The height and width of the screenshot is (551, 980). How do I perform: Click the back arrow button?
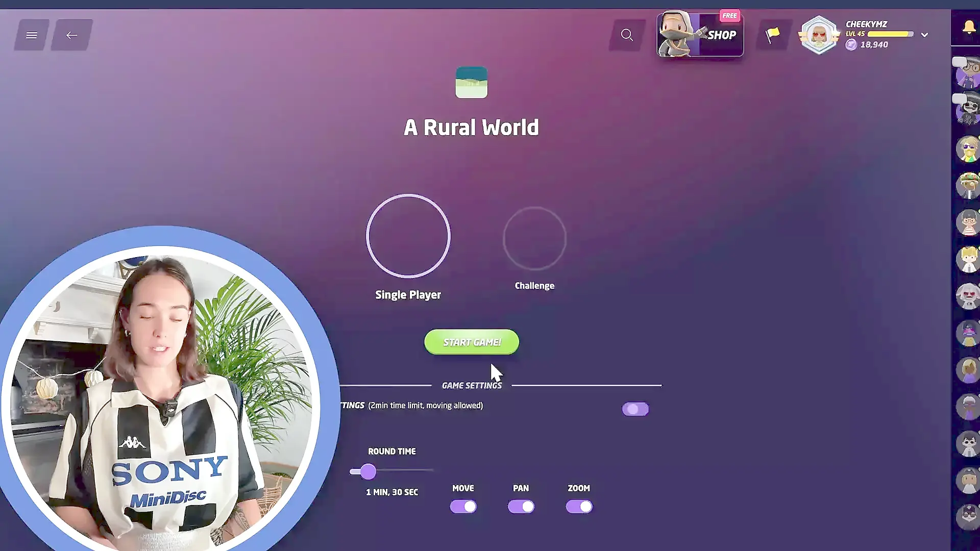[x=71, y=35]
